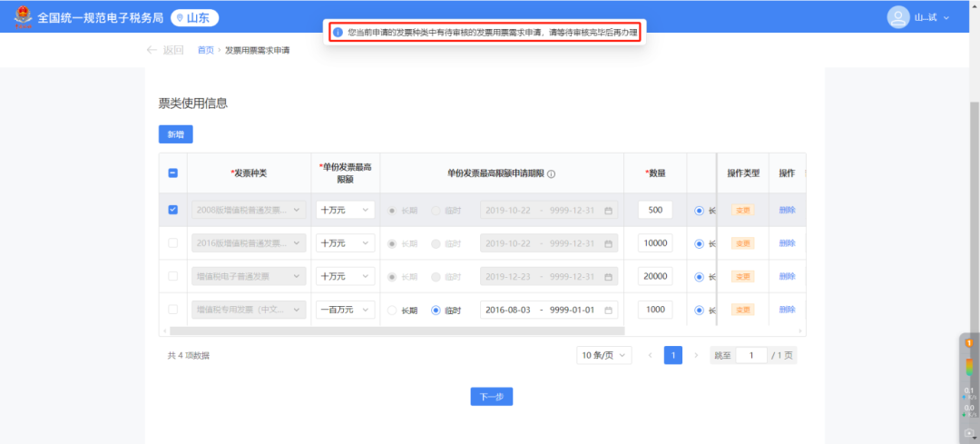Click calendar icon in 2008版 row date range
Image resolution: width=980 pixels, height=444 pixels.
point(608,211)
